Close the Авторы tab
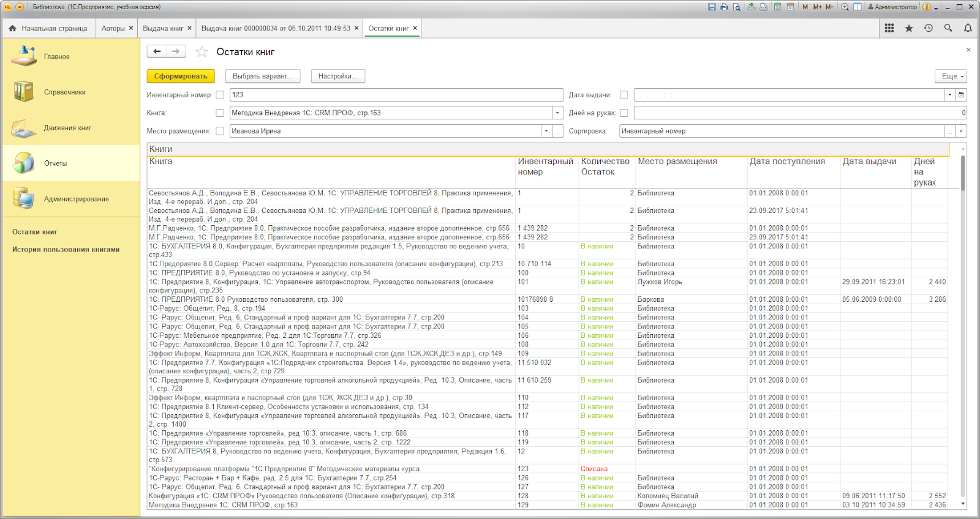Image resolution: width=980 pixels, height=519 pixels. [x=131, y=28]
